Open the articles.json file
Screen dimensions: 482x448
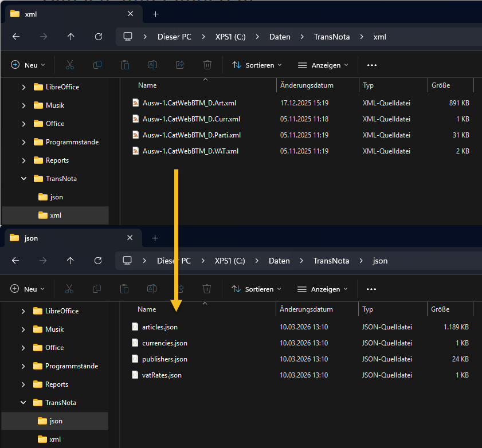click(160, 327)
